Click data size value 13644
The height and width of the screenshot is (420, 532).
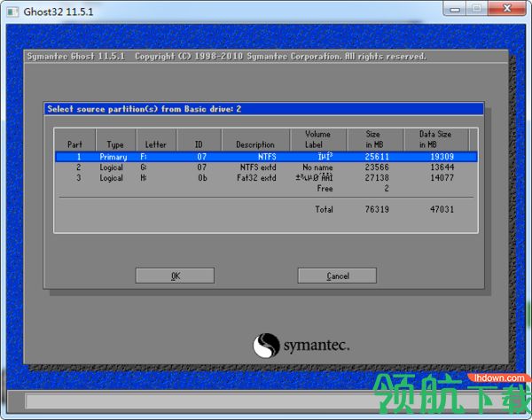point(442,167)
